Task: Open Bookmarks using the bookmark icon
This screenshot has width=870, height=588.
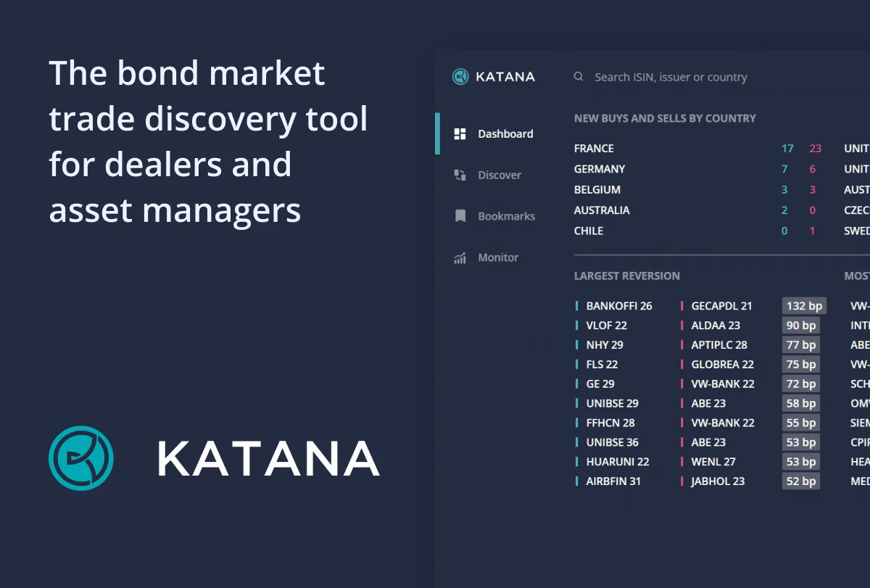Action: [x=460, y=215]
